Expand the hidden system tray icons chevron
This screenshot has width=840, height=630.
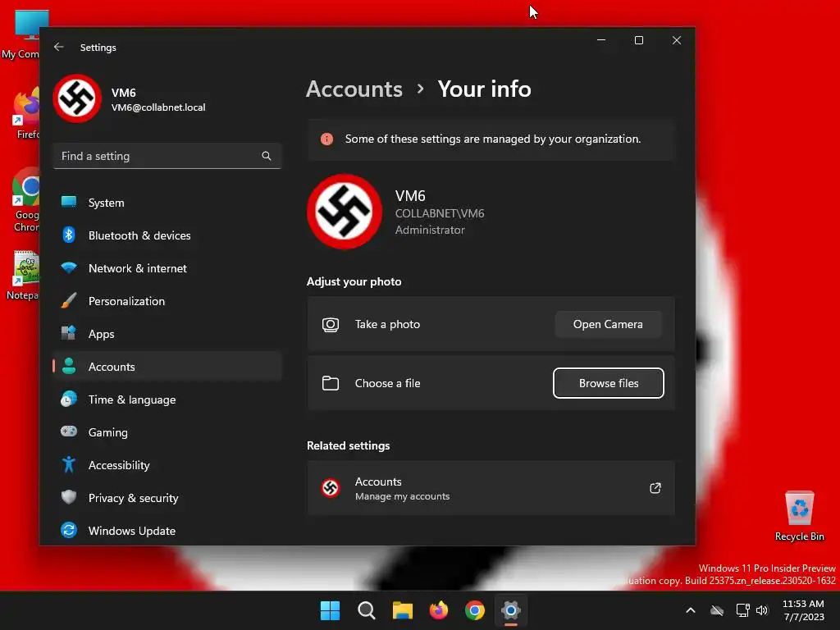pyautogui.click(x=691, y=610)
